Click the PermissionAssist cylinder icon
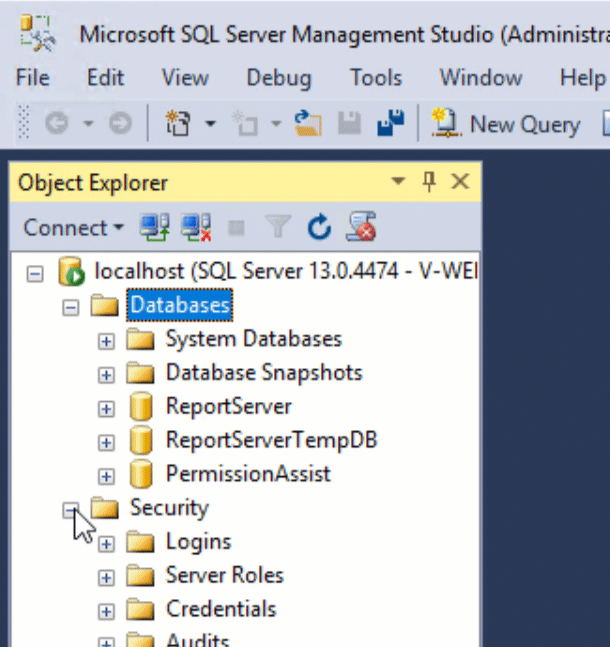This screenshot has width=610, height=647. [141, 474]
